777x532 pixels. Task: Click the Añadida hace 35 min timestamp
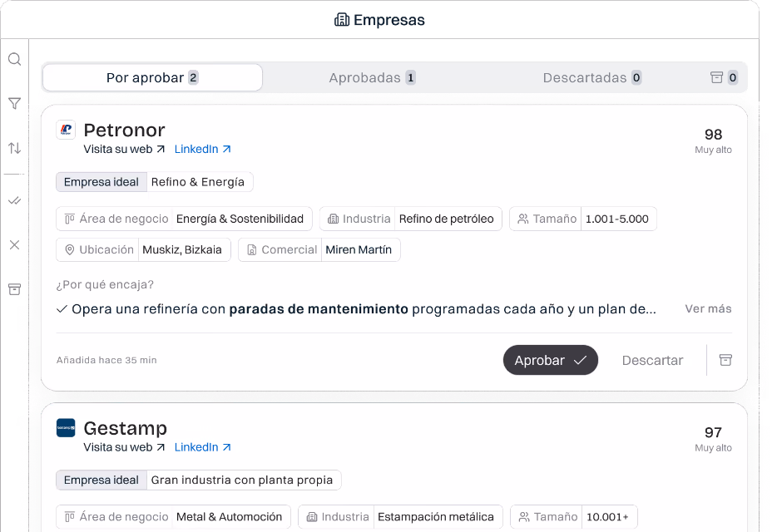point(106,360)
